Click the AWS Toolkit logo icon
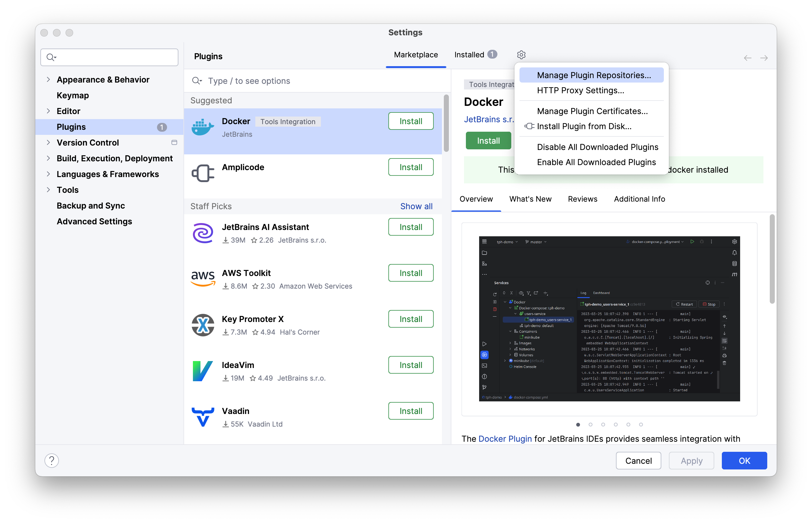Image resolution: width=812 pixels, height=523 pixels. click(203, 279)
